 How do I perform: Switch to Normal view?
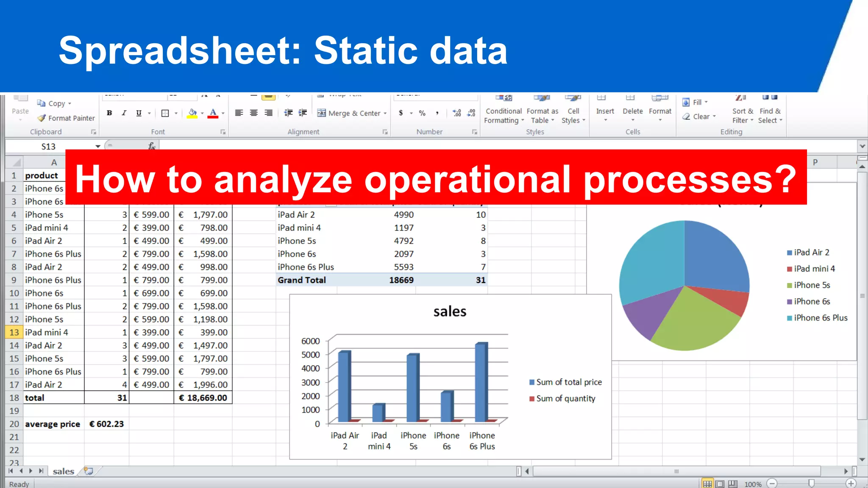coord(707,484)
